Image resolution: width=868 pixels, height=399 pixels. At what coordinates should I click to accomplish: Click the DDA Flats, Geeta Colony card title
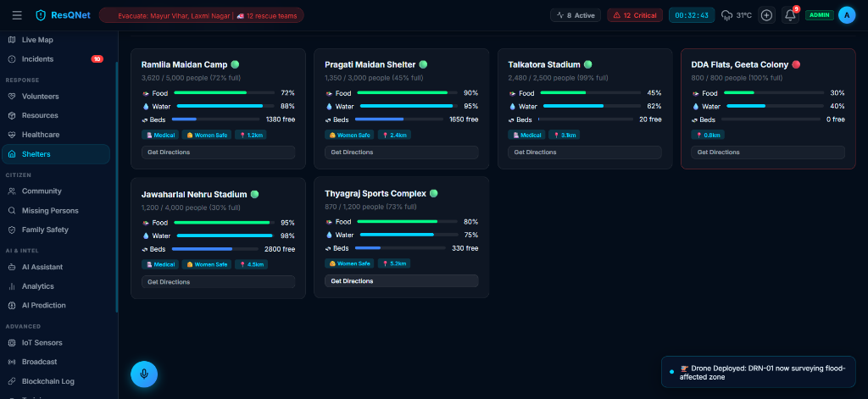[739, 64]
